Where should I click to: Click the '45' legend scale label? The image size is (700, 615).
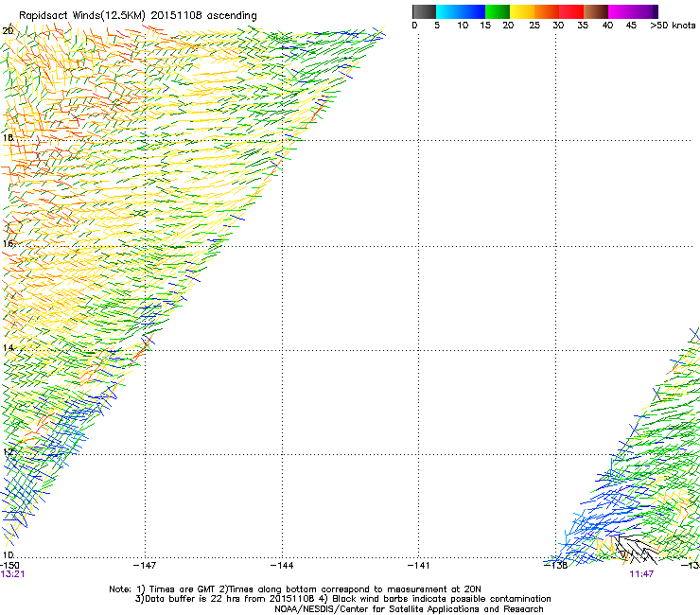[x=631, y=26]
